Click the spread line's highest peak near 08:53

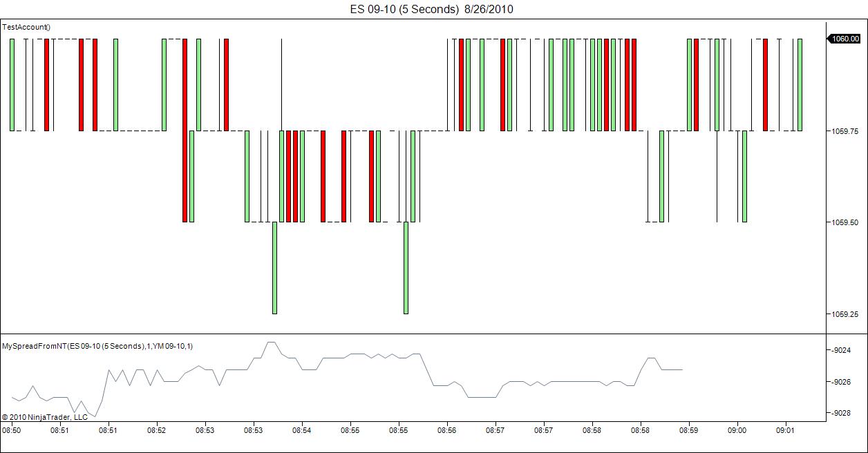coord(271,342)
